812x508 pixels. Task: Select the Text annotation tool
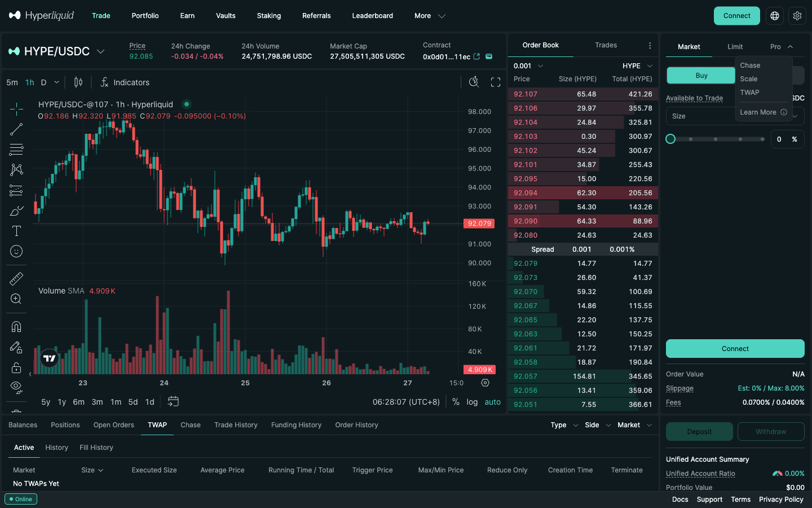(x=16, y=231)
